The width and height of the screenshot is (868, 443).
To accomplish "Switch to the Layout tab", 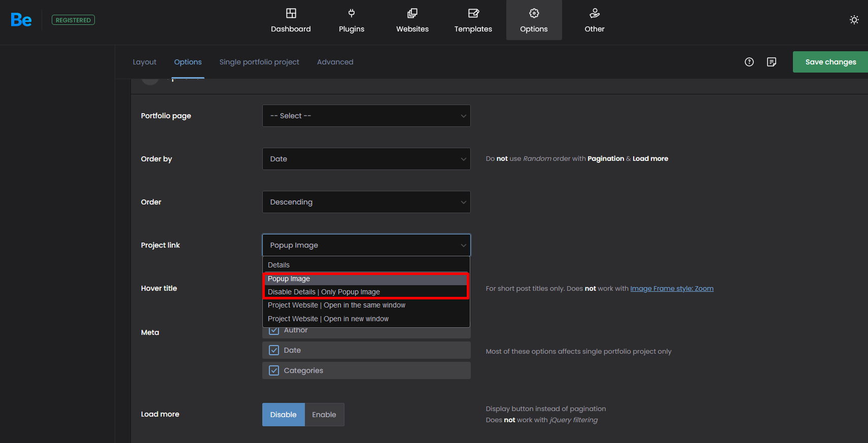I will point(145,62).
